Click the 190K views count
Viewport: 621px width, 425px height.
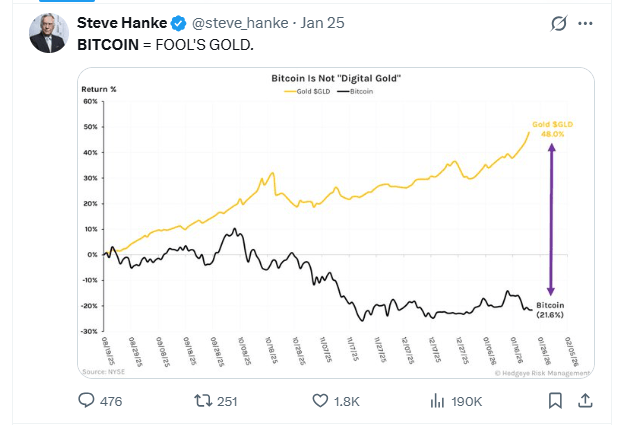click(x=467, y=401)
